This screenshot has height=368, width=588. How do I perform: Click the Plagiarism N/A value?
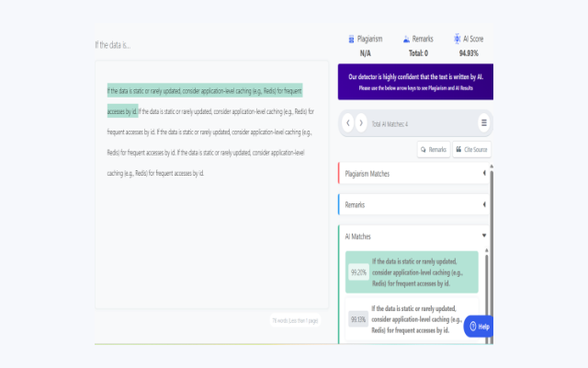[x=366, y=53]
